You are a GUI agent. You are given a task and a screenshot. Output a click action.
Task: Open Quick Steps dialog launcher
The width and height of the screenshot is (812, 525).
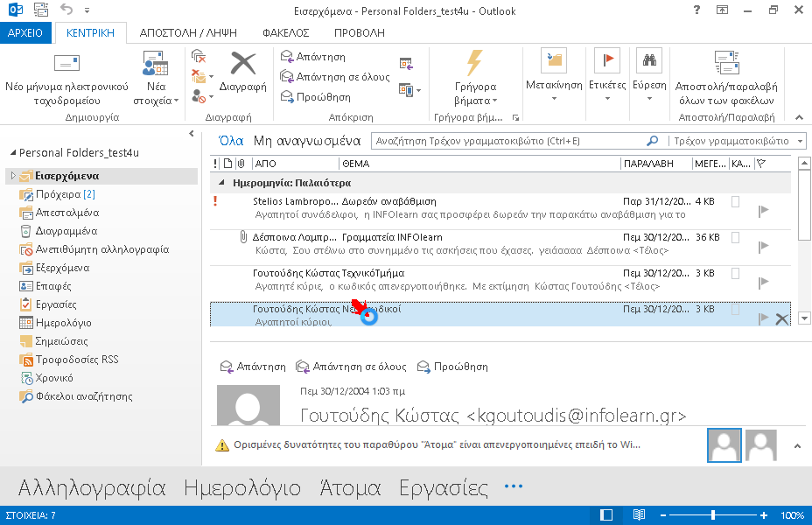(x=515, y=117)
